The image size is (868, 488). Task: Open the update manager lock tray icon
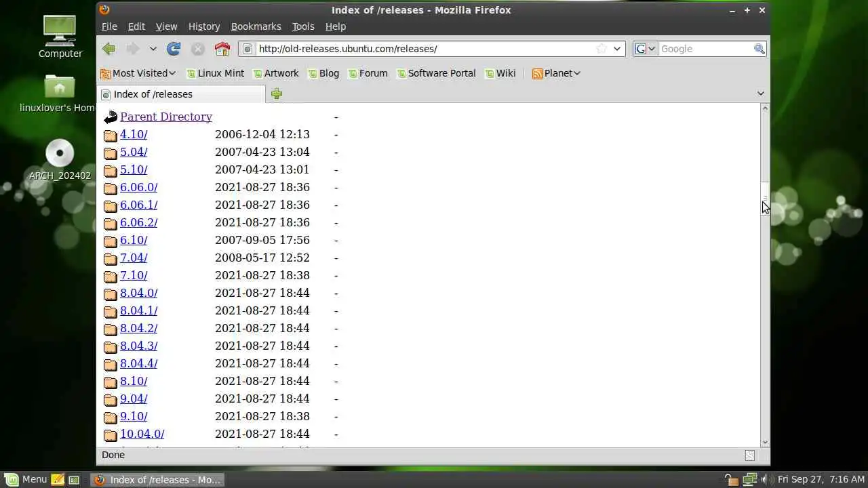tap(732, 480)
